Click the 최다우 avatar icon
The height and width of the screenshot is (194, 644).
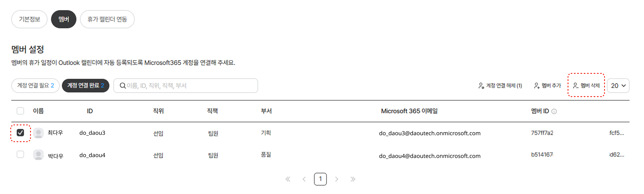pos(38,133)
